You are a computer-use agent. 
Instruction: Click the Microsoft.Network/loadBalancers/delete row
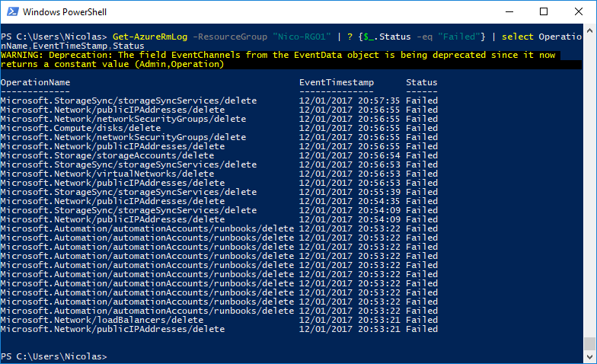219,320
